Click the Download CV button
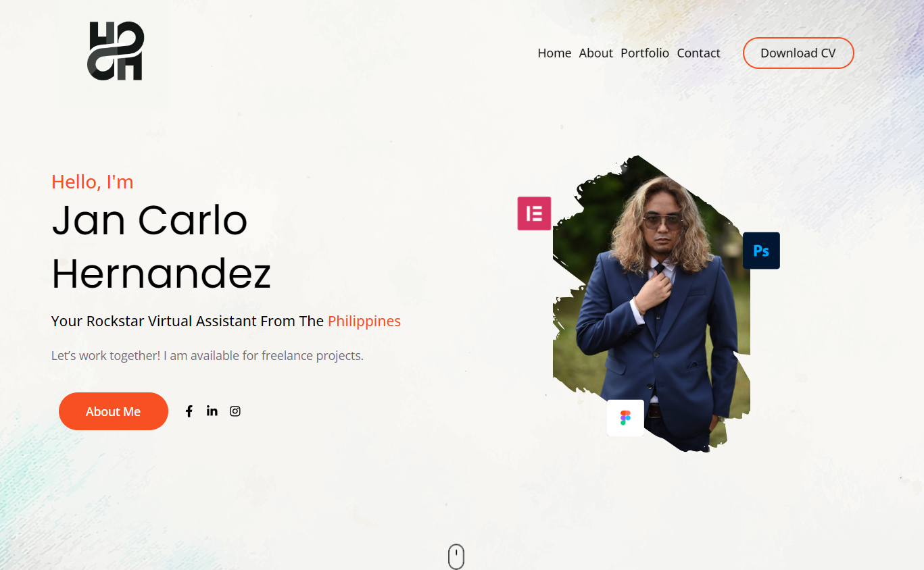924x570 pixels. pyautogui.click(x=798, y=53)
